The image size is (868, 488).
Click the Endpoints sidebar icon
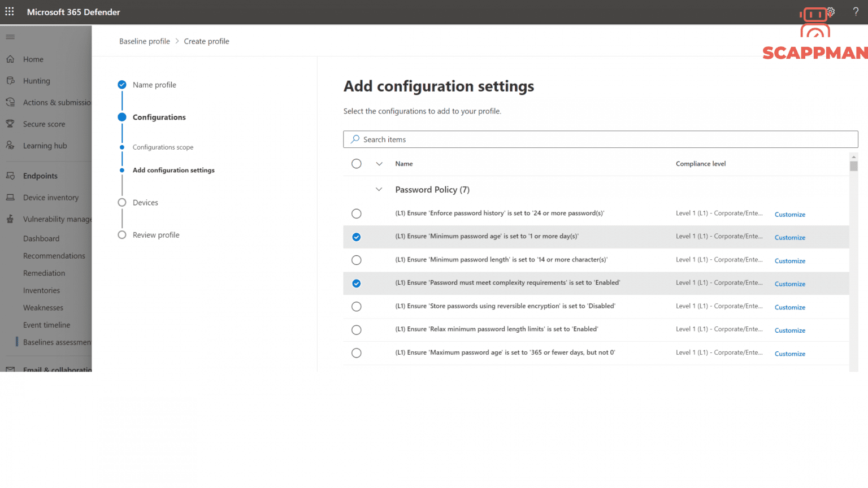click(x=10, y=176)
